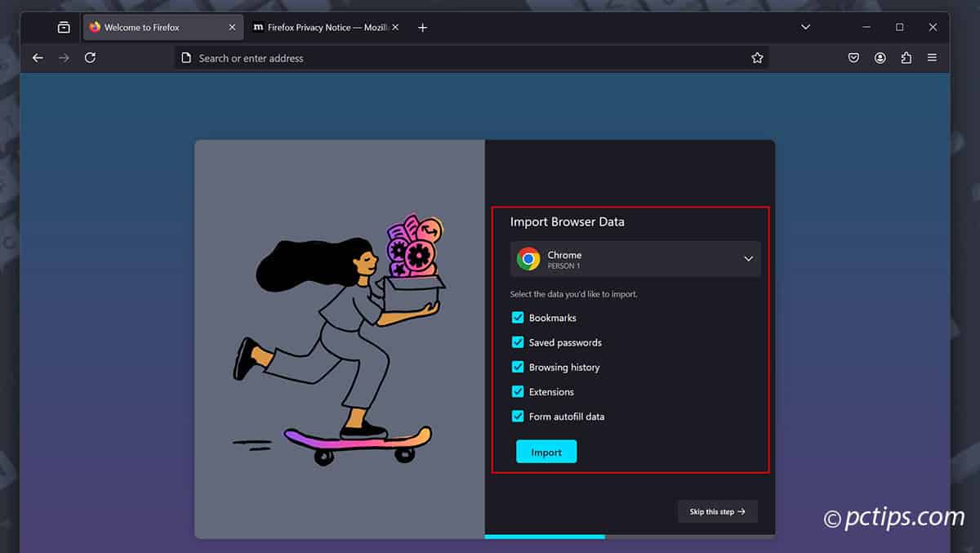This screenshot has height=553, width=980.
Task: Close the Welcome to Firefox tab
Action: click(x=232, y=27)
